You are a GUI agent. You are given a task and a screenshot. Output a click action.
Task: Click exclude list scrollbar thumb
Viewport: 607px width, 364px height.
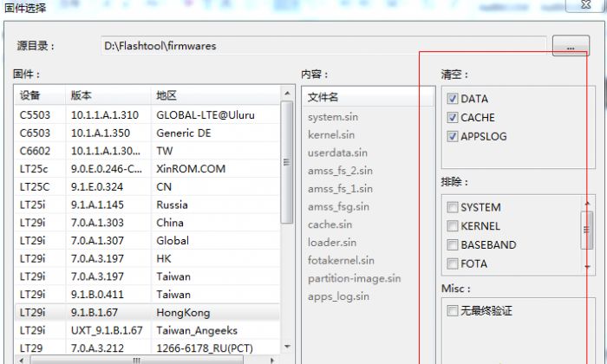tap(587, 230)
